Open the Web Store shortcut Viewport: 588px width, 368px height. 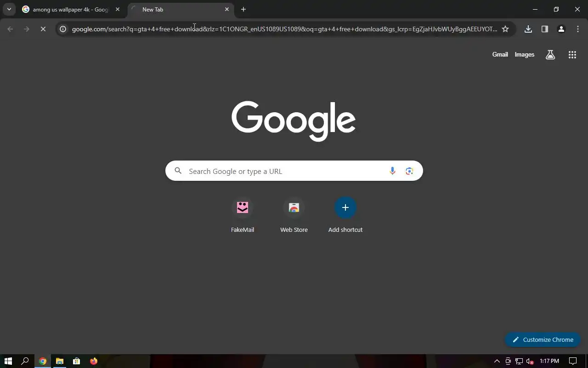pyautogui.click(x=294, y=215)
